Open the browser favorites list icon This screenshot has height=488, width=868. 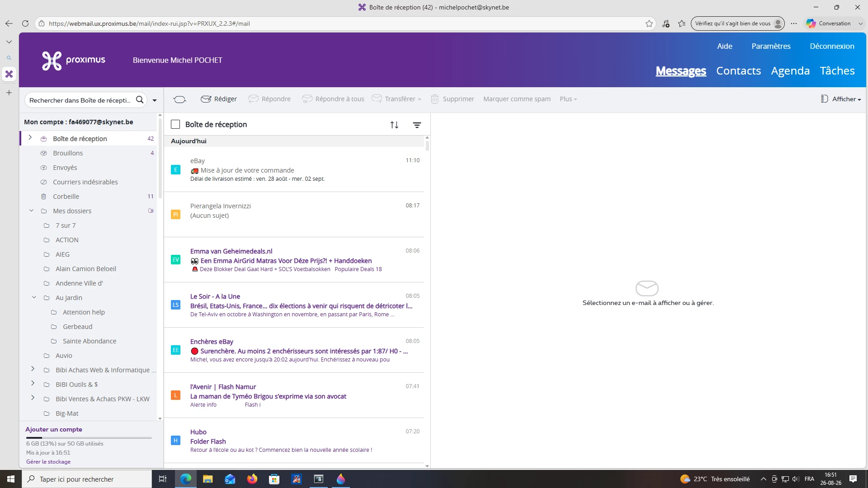pyautogui.click(x=682, y=23)
